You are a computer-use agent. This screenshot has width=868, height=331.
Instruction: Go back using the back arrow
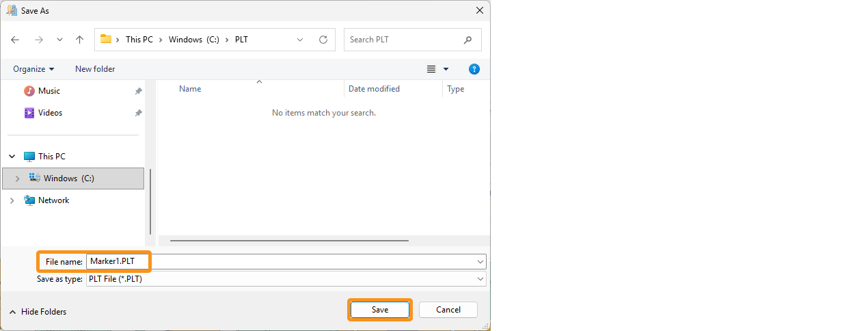point(16,40)
